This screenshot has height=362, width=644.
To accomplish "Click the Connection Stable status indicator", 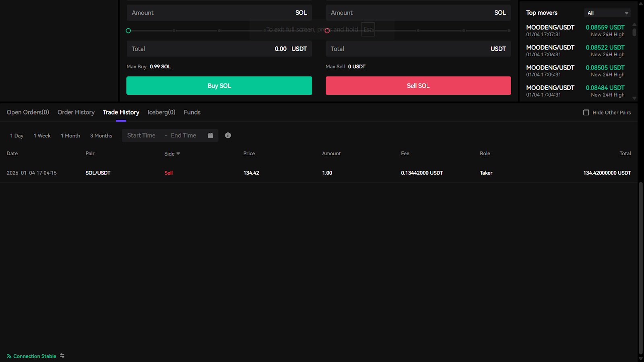I will point(31,356).
